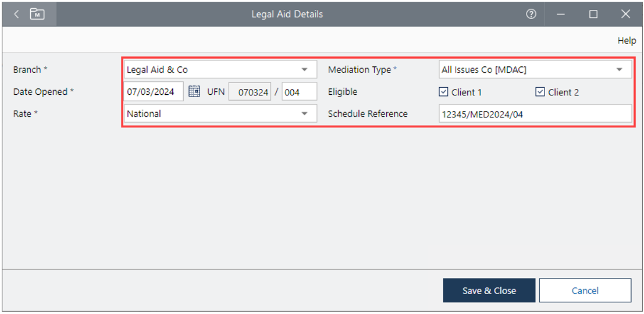Open the Rate dropdown showing National

[x=304, y=114]
